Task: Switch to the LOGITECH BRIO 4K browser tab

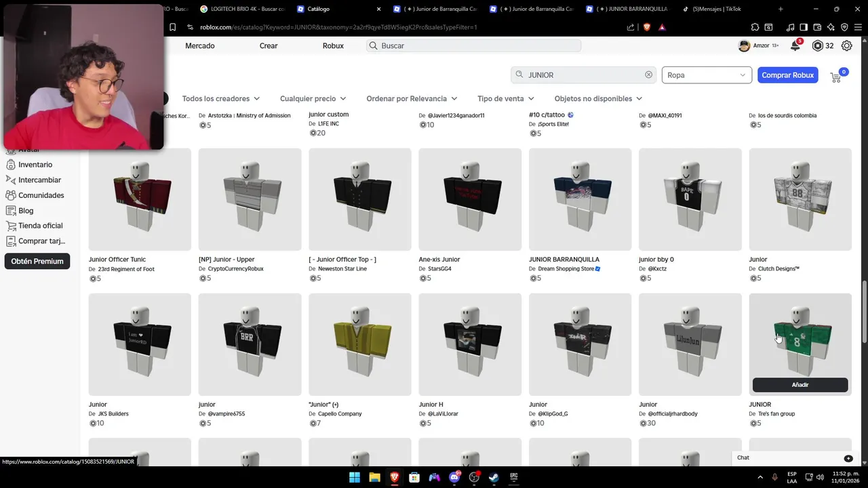Action: 242,9
